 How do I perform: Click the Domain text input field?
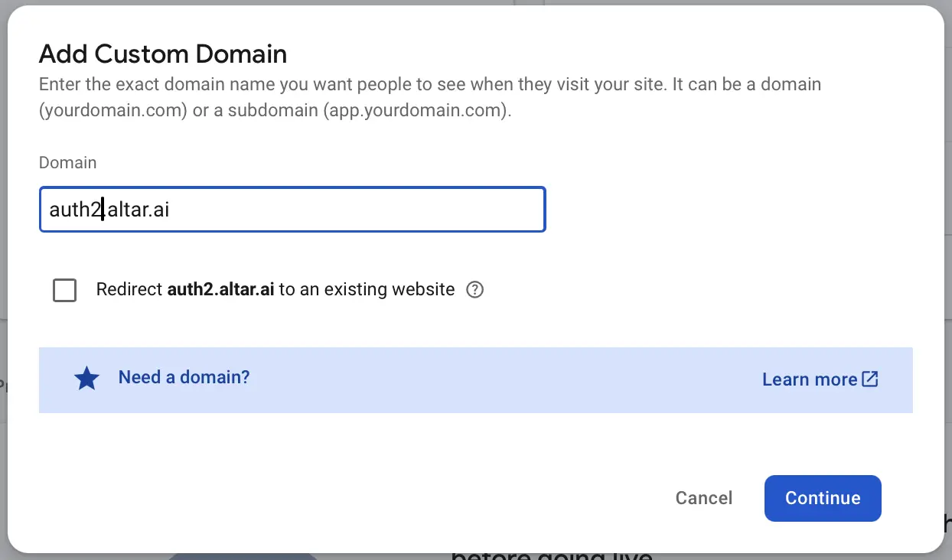(x=291, y=210)
